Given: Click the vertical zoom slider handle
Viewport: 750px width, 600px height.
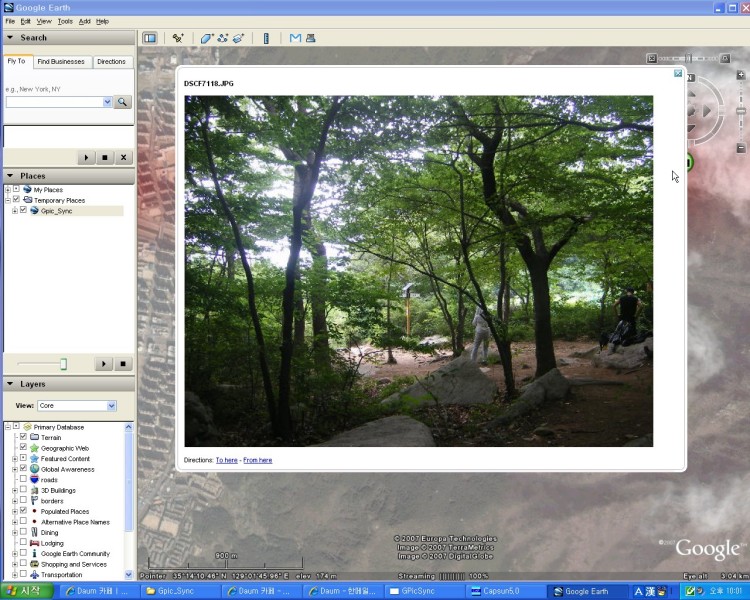Looking at the screenshot, I should [740, 111].
